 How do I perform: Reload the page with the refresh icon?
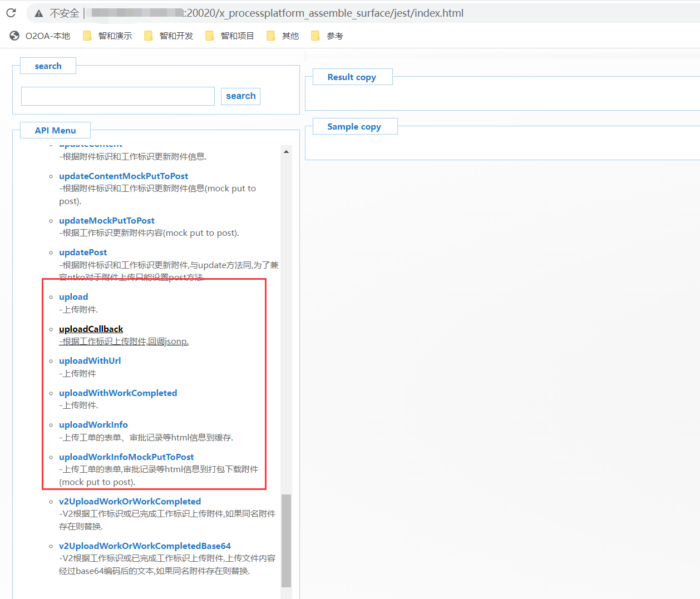[x=11, y=13]
